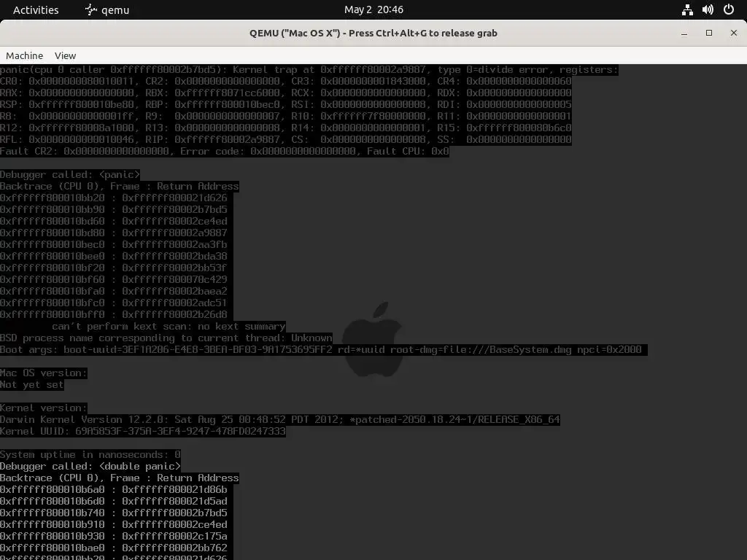Viewport: 747px width, 560px height.
Task: Click the R12 register line
Action: (x=286, y=128)
